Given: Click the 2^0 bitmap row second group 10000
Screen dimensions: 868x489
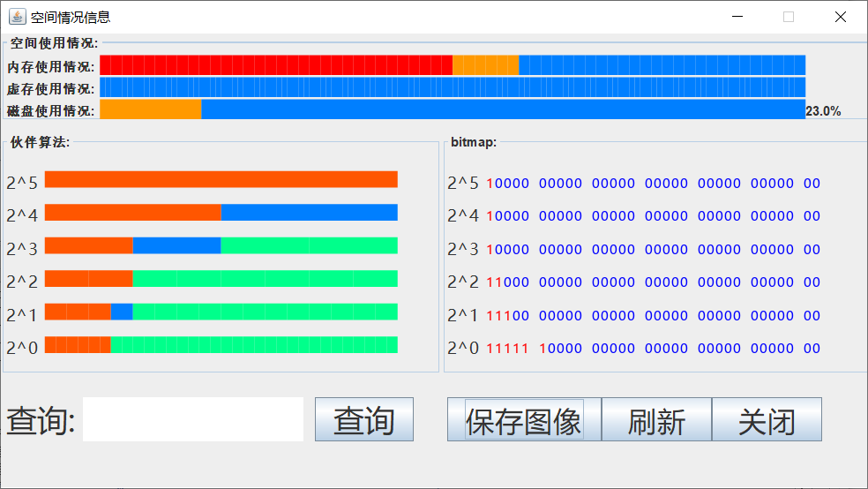Looking at the screenshot, I should pos(560,349).
